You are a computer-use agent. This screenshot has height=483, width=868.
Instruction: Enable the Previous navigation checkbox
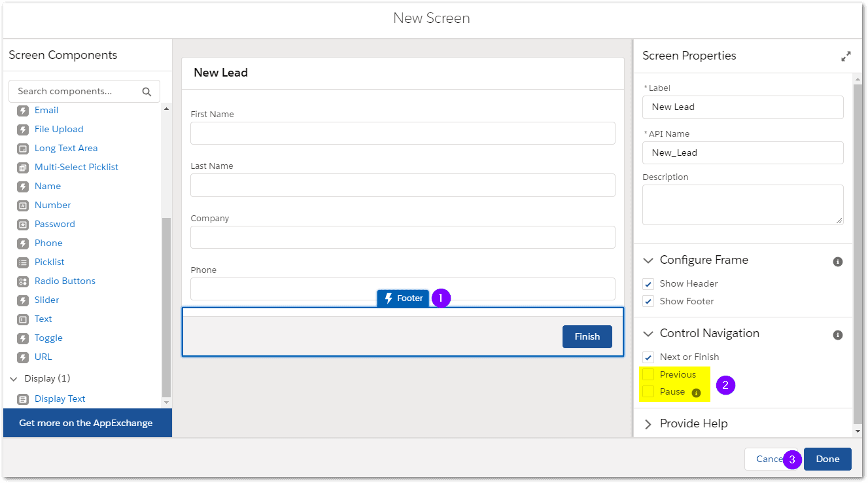648,374
